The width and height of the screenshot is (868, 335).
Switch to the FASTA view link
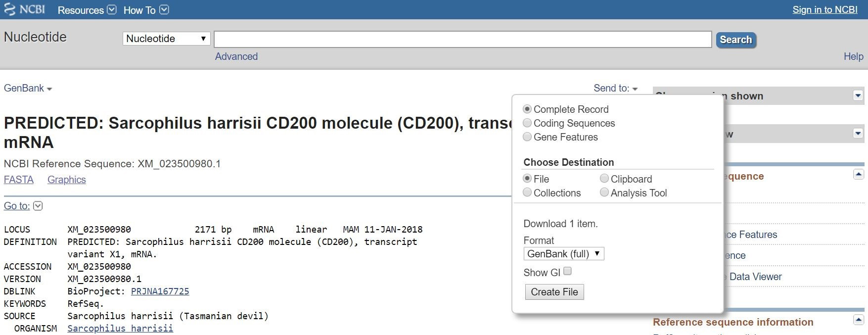pyautogui.click(x=19, y=180)
